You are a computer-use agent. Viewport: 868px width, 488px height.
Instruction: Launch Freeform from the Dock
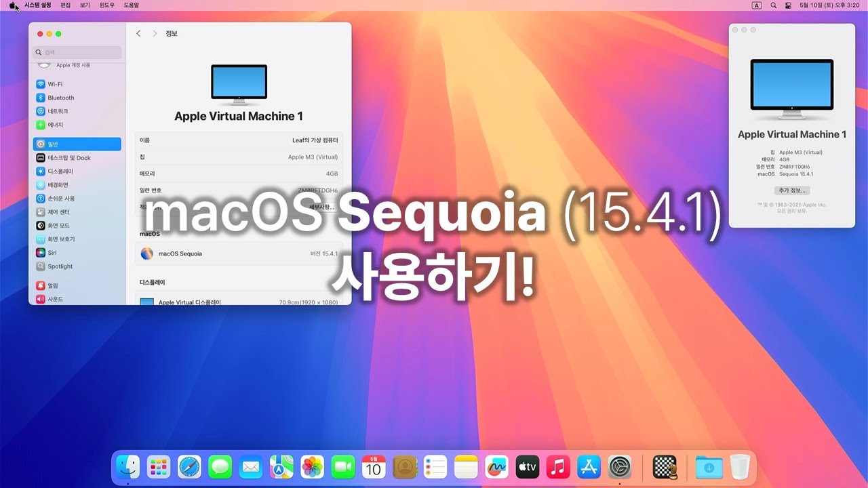click(x=497, y=467)
